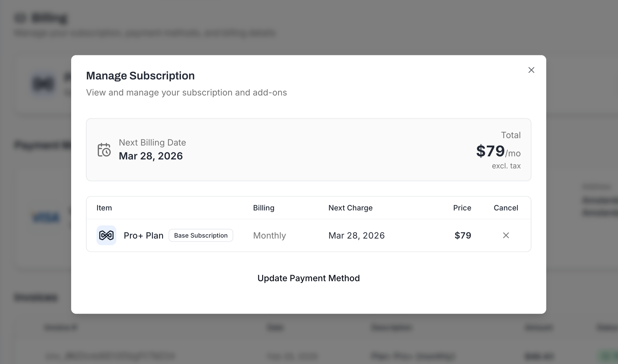Screen dimensions: 618x364
Task: Open Update Payment Method
Action: 308,278
